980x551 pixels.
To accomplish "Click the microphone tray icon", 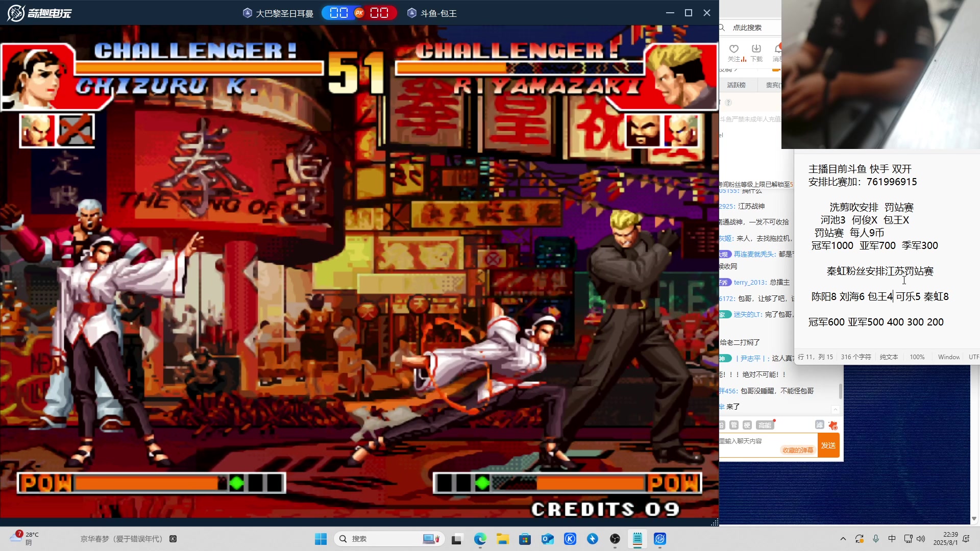I will coord(876,539).
